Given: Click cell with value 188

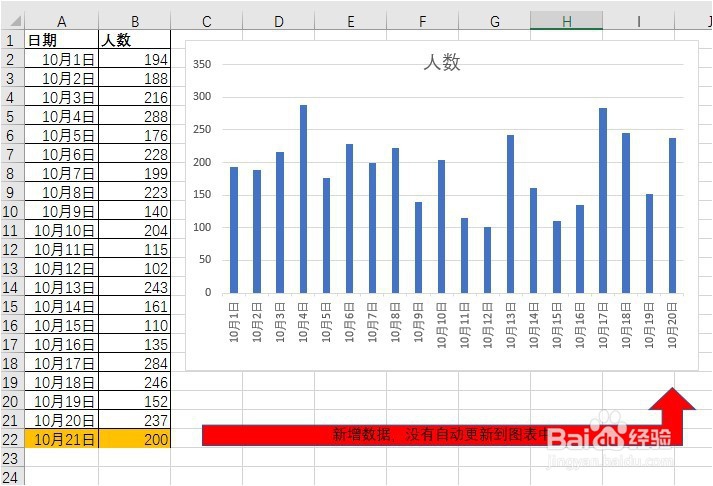Looking at the screenshot, I should [135, 78].
